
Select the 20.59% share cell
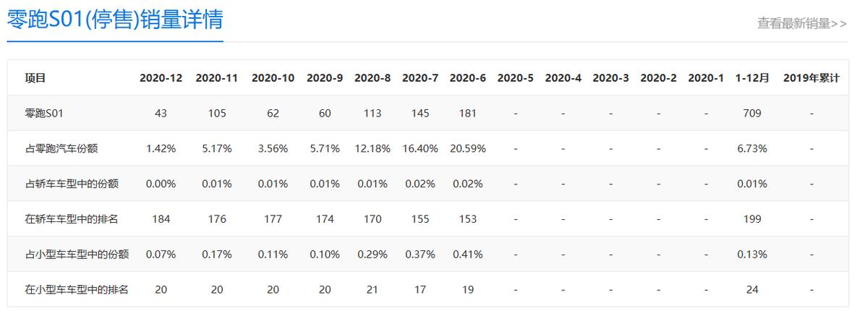click(467, 149)
